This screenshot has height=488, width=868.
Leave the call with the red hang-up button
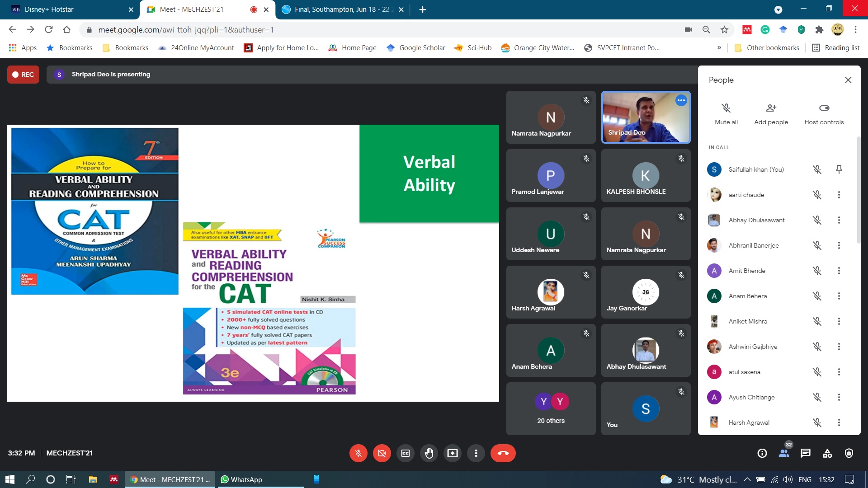[503, 453]
